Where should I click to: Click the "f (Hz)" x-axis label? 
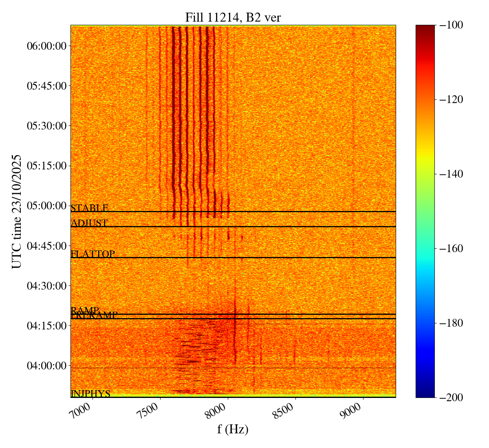233,429
